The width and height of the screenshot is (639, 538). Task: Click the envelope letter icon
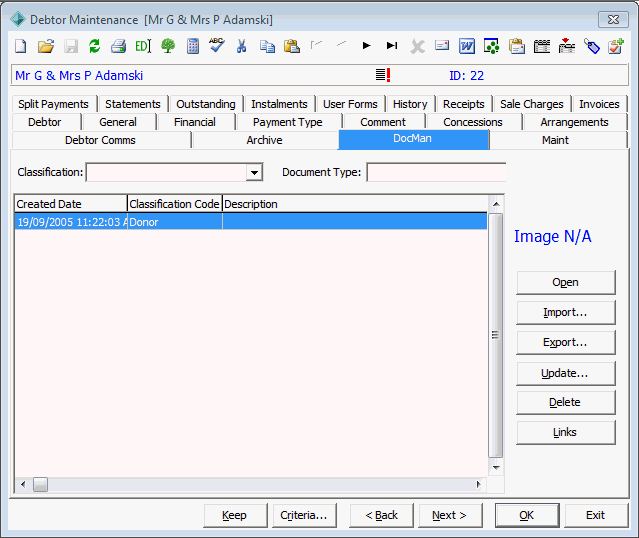pyautogui.click(x=442, y=45)
